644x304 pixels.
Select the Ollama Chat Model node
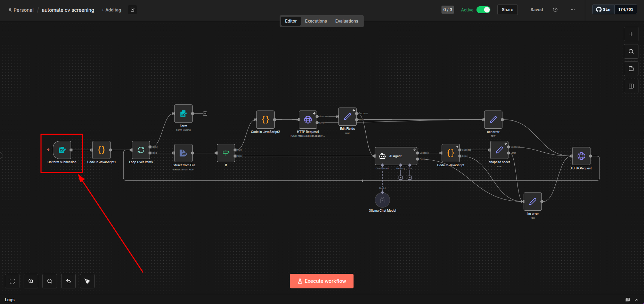pos(382,200)
